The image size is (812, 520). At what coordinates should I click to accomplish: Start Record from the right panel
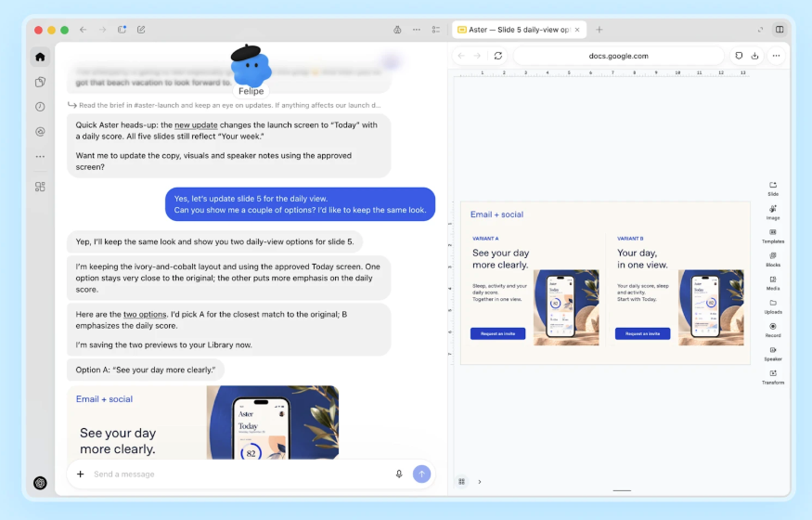tap(773, 330)
